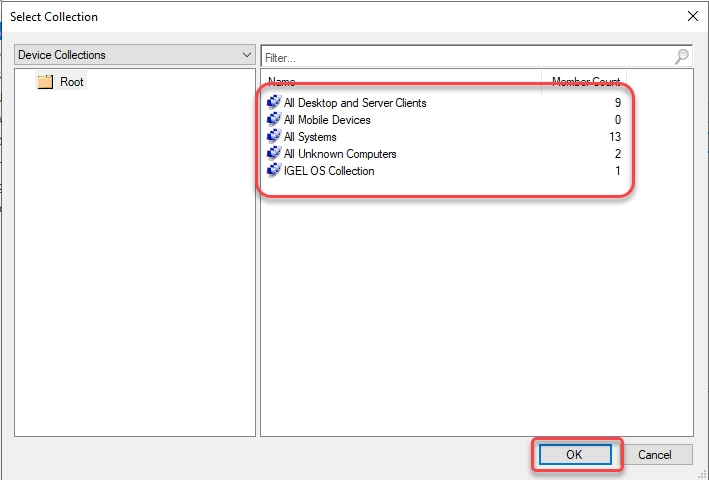This screenshot has height=480, width=709.
Task: Click member count 9 for Desktop and Server Clients
Action: [x=617, y=103]
